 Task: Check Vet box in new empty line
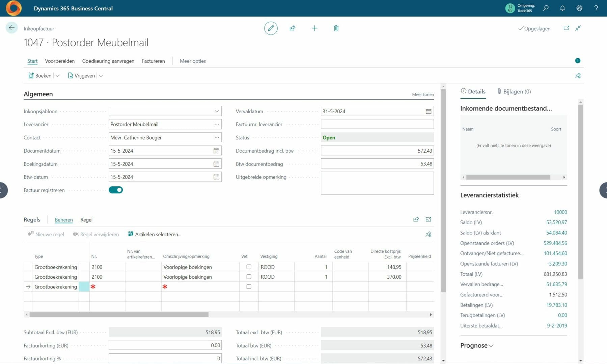click(249, 286)
